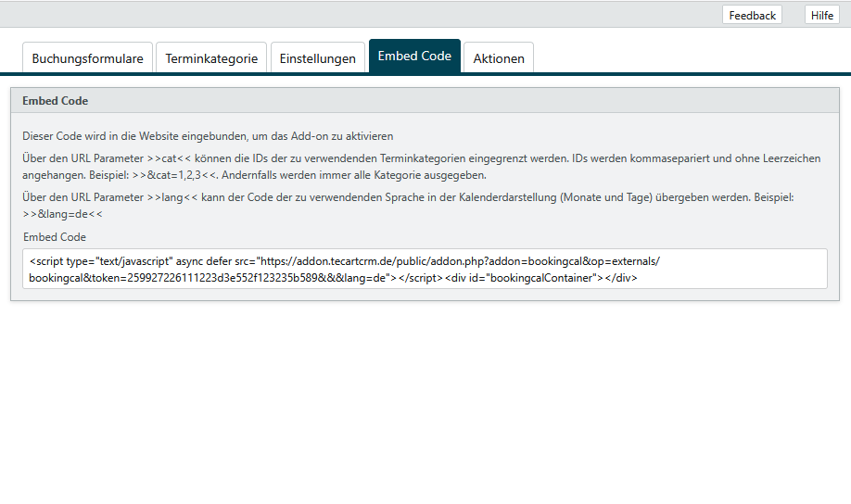The height and width of the screenshot is (504, 851).
Task: Switch to the Buchungsformulare tab
Action: pyautogui.click(x=87, y=57)
